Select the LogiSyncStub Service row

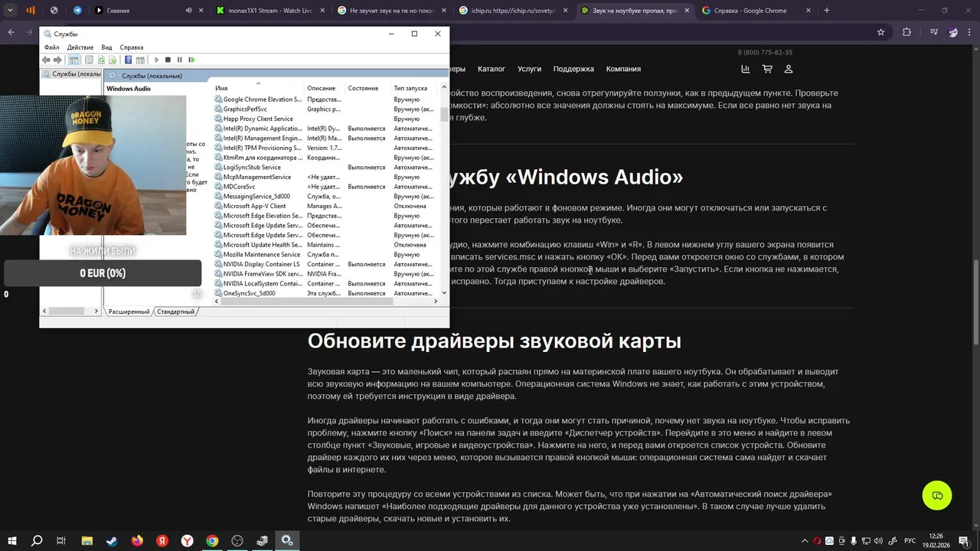pos(325,167)
